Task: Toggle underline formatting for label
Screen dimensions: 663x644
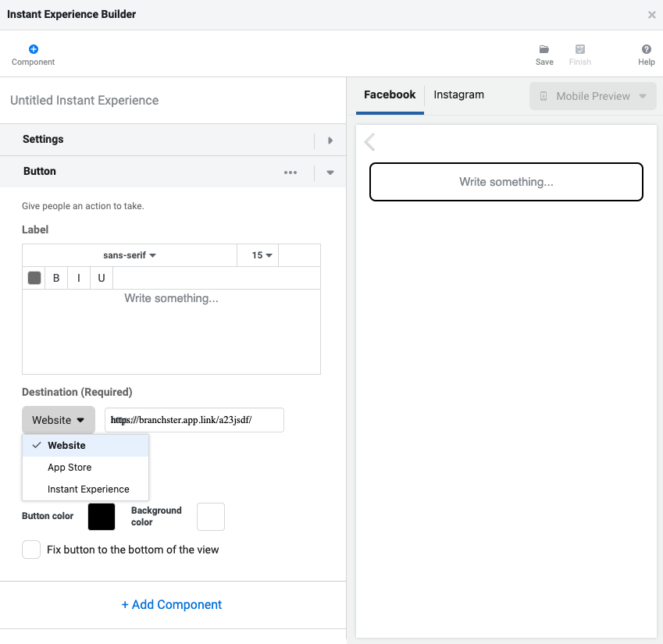Action: pyautogui.click(x=102, y=278)
